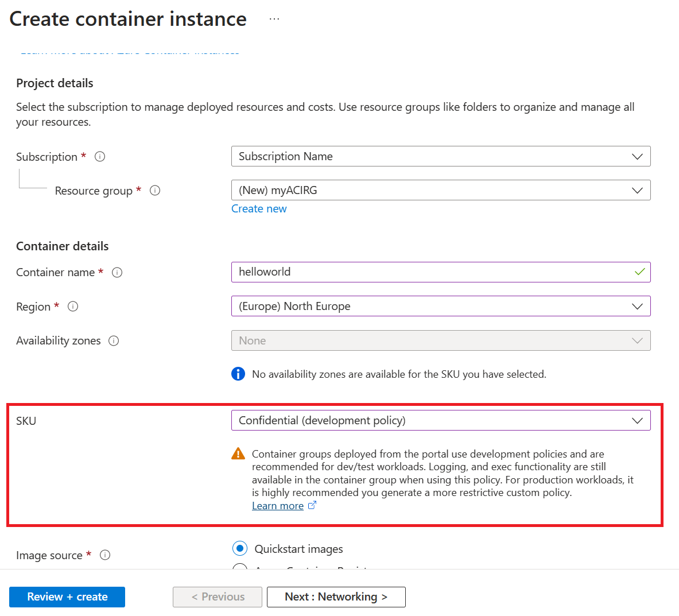This screenshot has height=616, width=679.
Task: Click Next : Networking button
Action: pyautogui.click(x=336, y=596)
